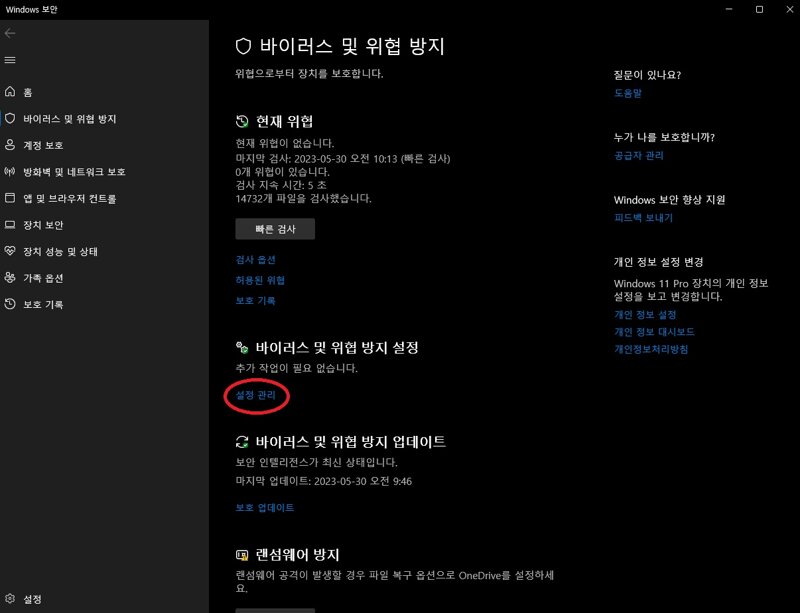The width and height of the screenshot is (800, 613).
Task: Minimize the Windows 보안 window
Action: click(729, 9)
